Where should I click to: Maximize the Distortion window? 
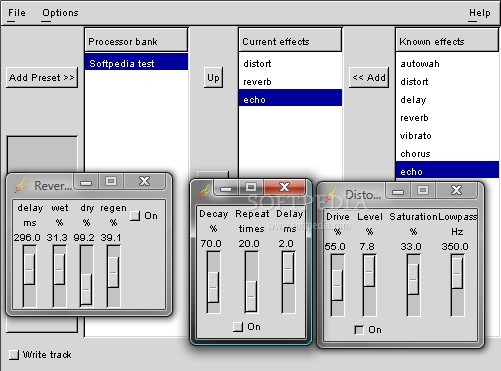coord(423,191)
